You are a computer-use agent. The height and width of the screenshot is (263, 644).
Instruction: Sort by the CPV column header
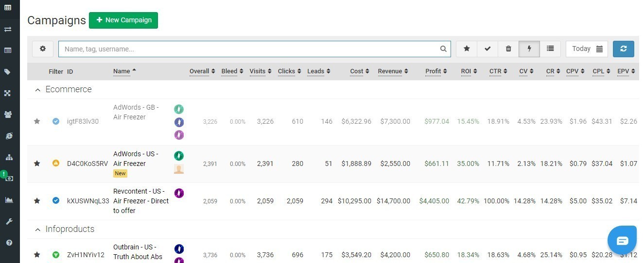click(x=575, y=71)
